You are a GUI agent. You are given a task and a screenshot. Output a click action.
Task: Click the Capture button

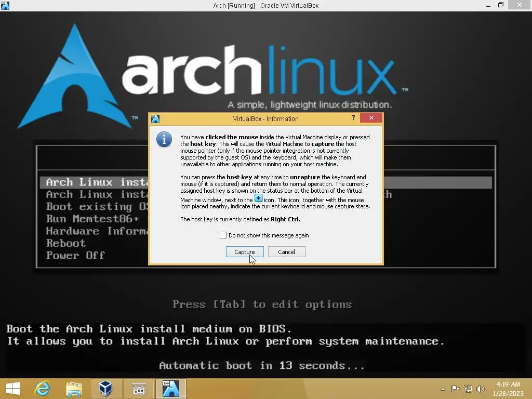(x=245, y=252)
